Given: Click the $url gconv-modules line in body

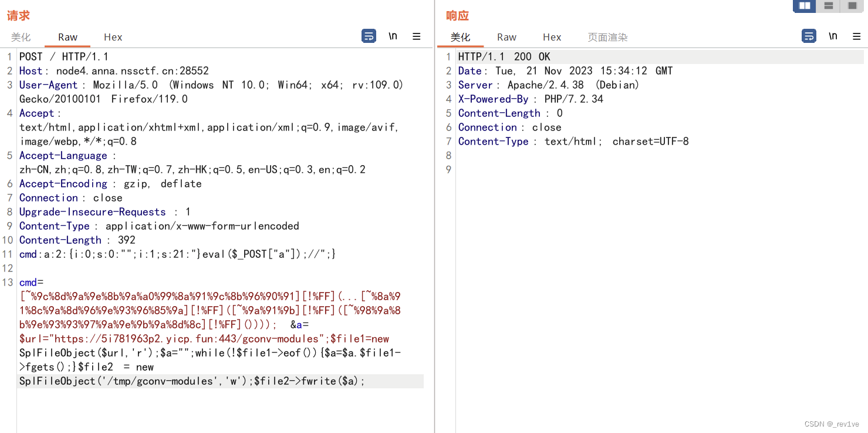Looking at the screenshot, I should tap(204, 339).
